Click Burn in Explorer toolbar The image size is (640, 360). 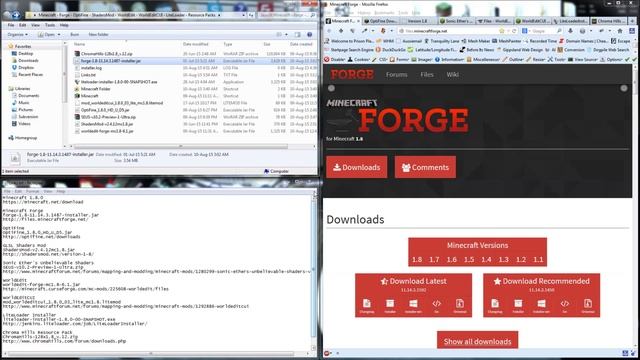pyautogui.click(x=75, y=35)
